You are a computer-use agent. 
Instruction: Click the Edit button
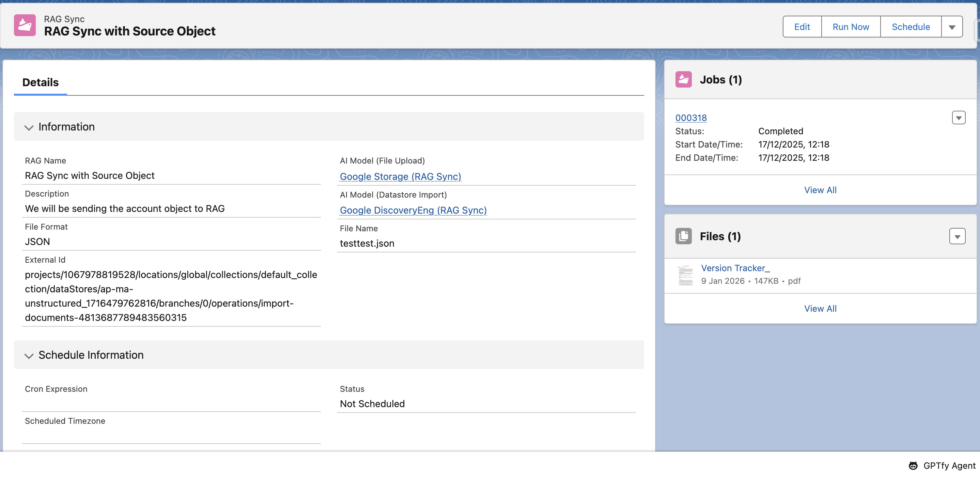pos(802,27)
